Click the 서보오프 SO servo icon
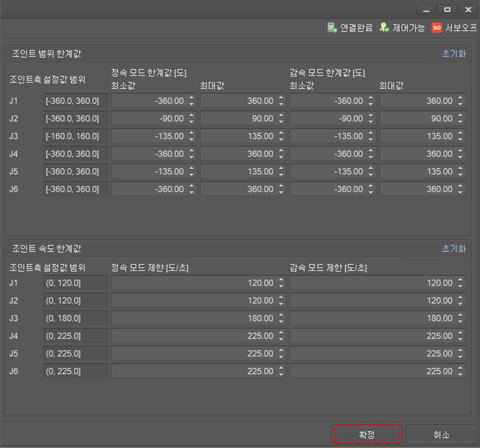Image resolution: width=480 pixels, height=448 pixels. tap(437, 28)
